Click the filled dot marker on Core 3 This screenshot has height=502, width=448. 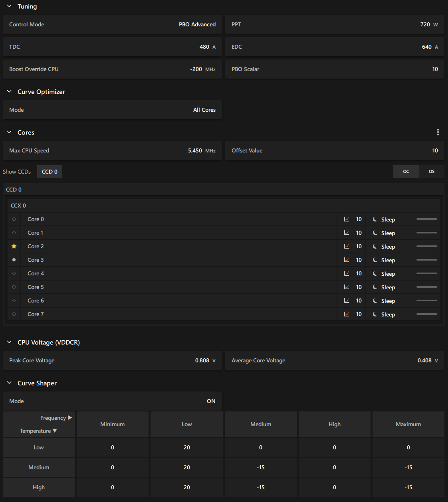(14, 260)
